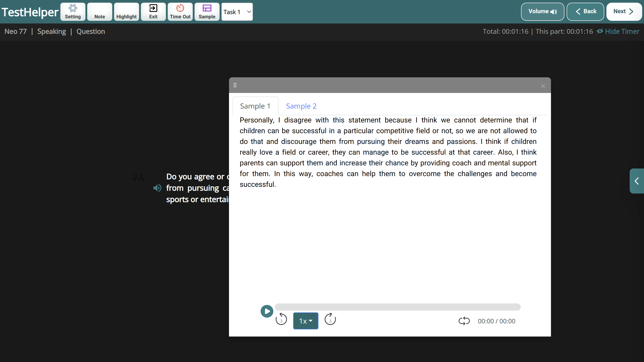Hide the timer display

point(618,31)
